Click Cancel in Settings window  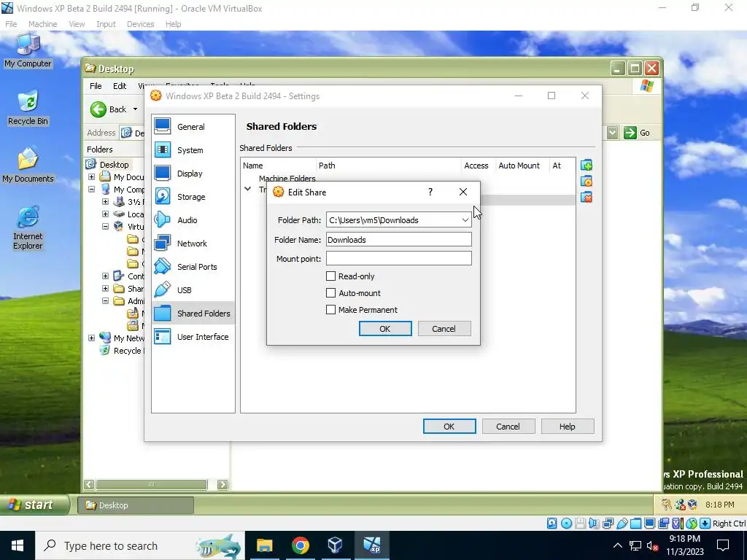click(508, 426)
